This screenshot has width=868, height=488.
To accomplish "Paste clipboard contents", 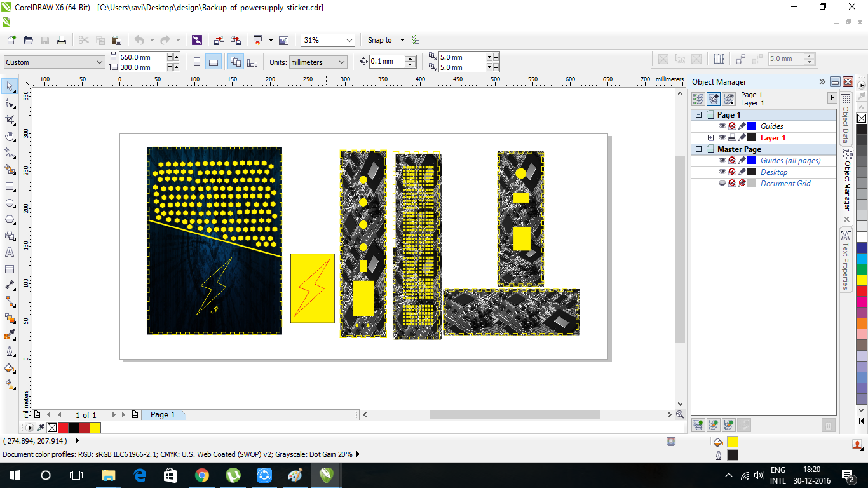I will pos(116,40).
